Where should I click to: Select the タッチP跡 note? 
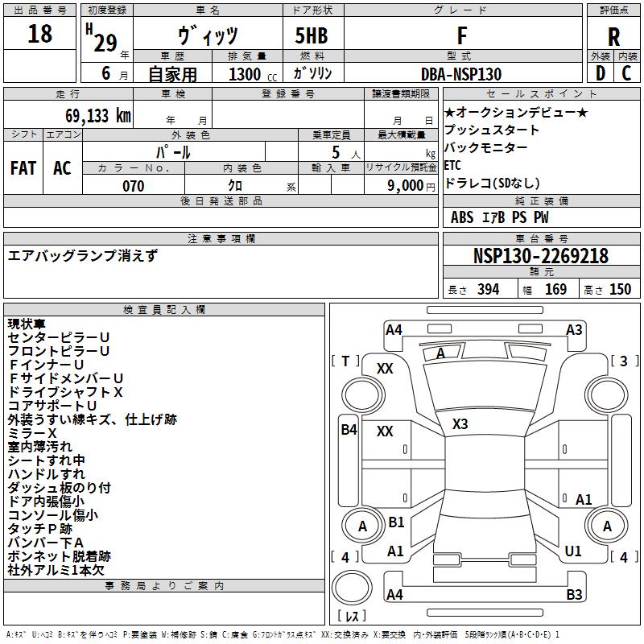point(39,529)
